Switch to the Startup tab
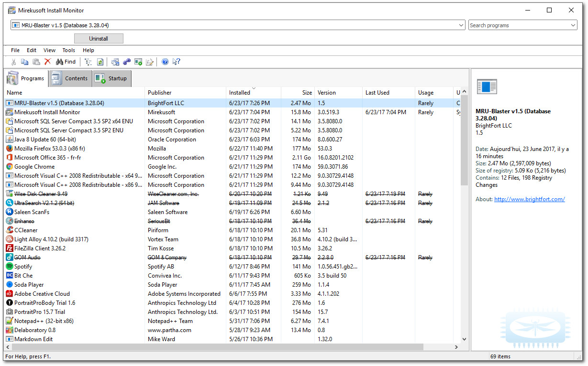The height and width of the screenshot is (366, 588). (x=111, y=78)
